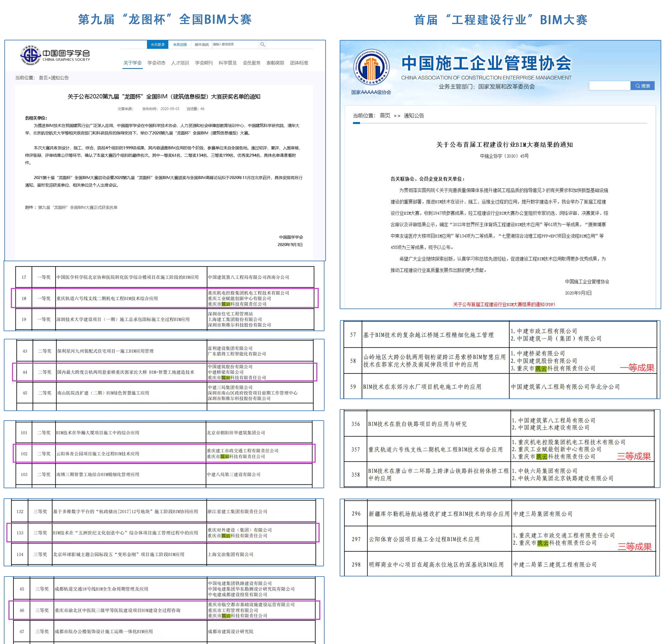Click heading 首届“工程建设行业”BIM大赛
The height and width of the screenshot is (644, 665).
click(501, 20)
